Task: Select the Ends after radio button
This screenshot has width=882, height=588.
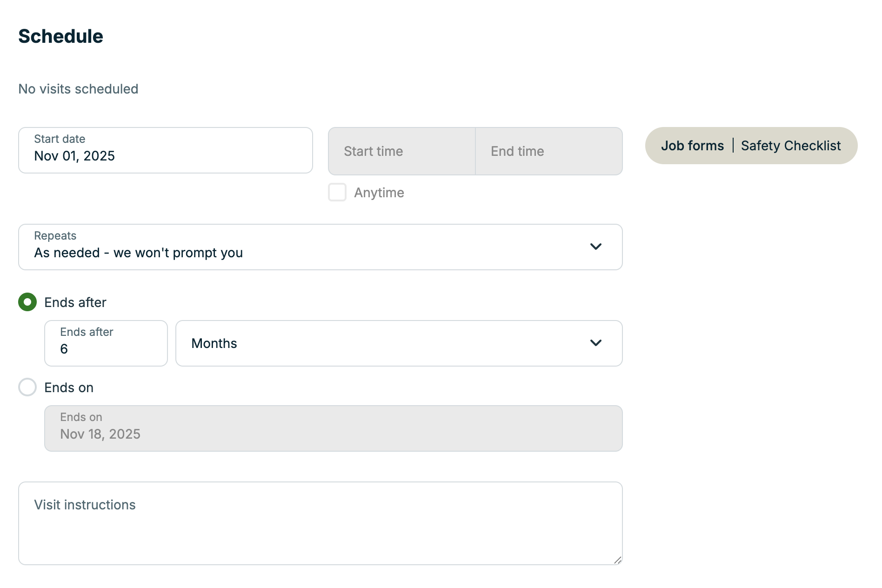Action: point(27,302)
